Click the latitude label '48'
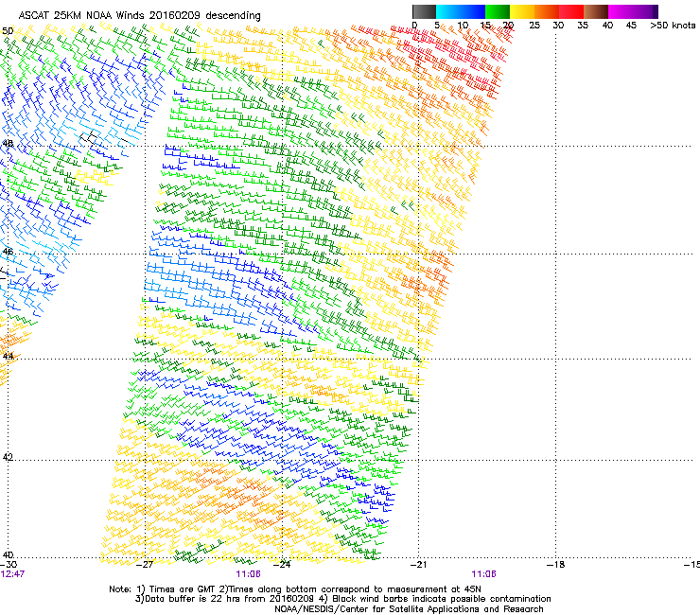The image size is (700, 615). tap(8, 144)
